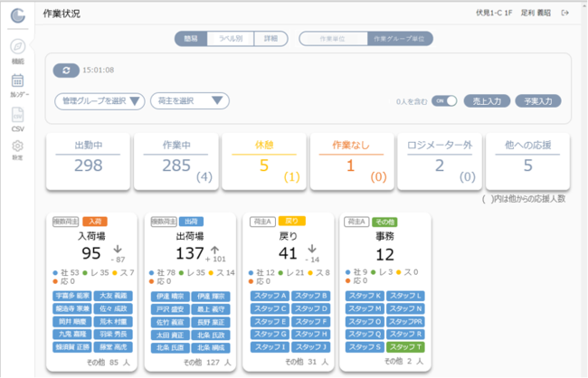Select the 作業グループ単位 segment
588x378 pixels.
400,39
